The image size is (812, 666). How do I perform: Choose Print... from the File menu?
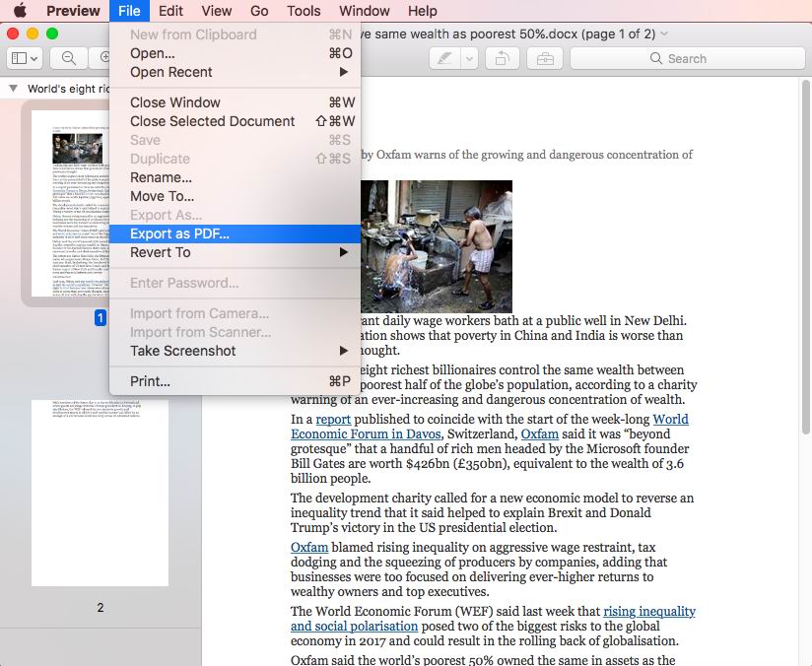(236, 381)
